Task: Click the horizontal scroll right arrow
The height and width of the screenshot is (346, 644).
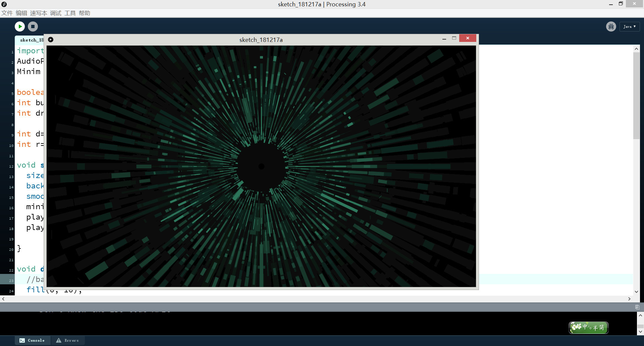Action: (x=629, y=299)
